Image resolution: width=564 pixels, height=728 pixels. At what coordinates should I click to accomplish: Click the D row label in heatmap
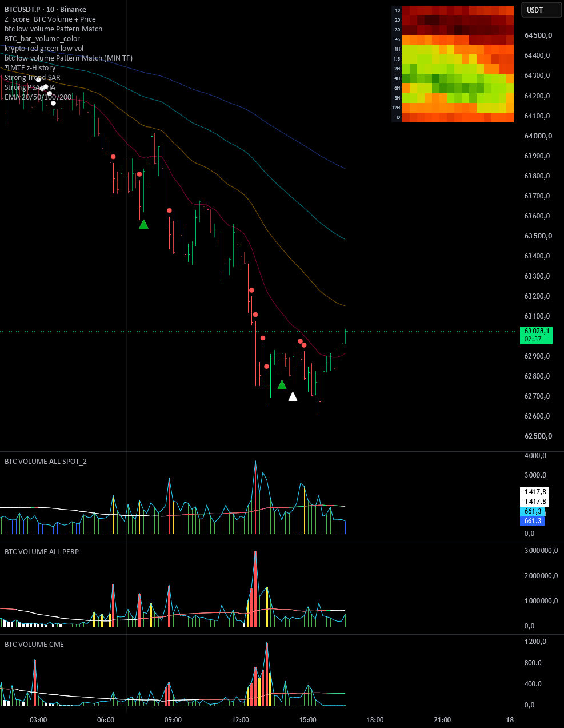point(398,117)
